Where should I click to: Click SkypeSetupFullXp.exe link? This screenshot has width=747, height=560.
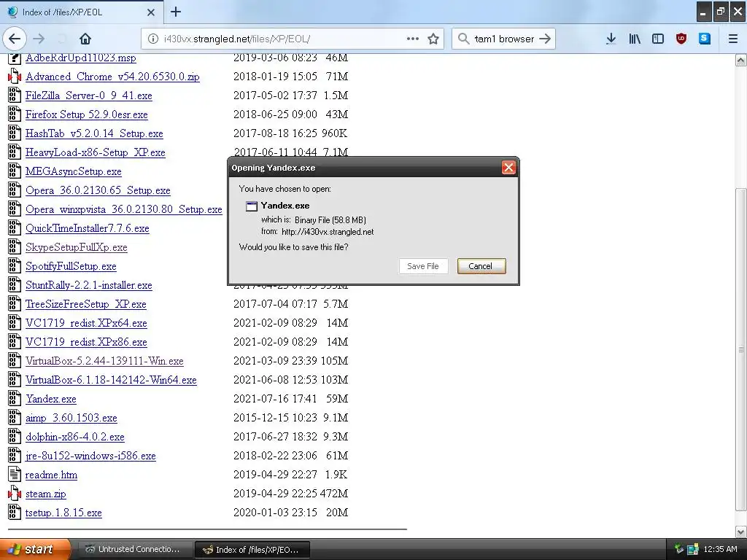click(76, 248)
